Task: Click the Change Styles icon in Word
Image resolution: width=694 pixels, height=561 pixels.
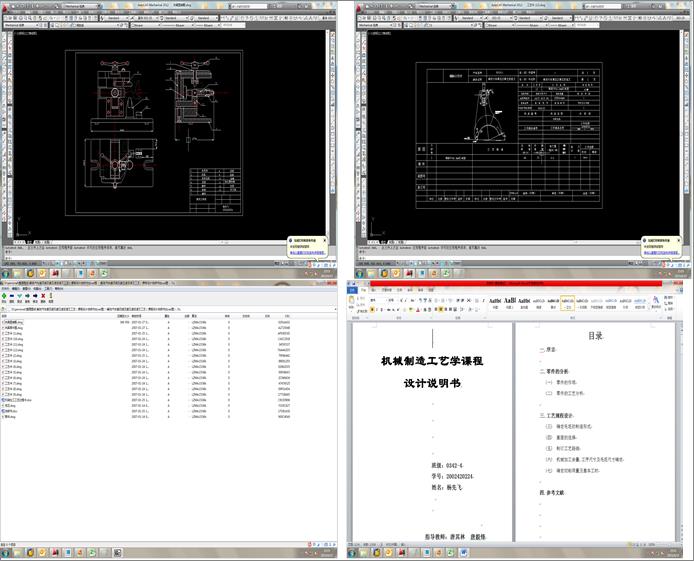Action: point(656,302)
